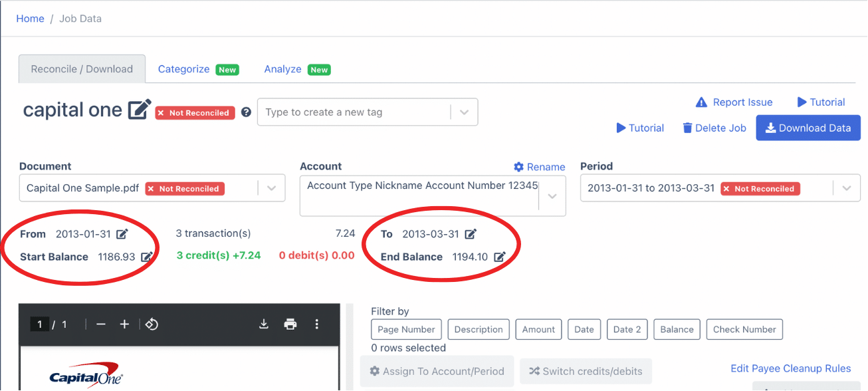Click the Rename gear icon

[x=519, y=167]
